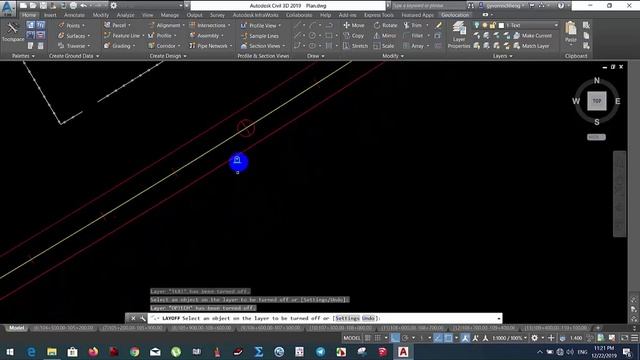Click the white layer color swatch
The width and height of the screenshot is (640, 360).
pos(502,25)
